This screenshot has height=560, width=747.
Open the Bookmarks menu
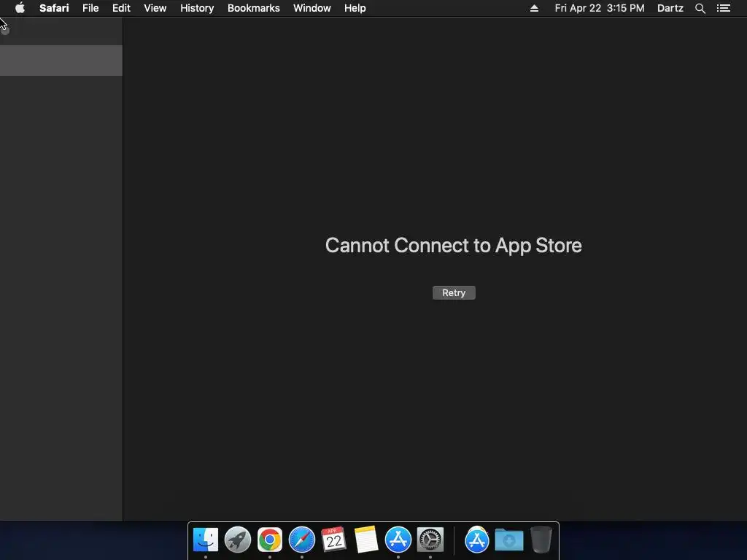253,8
